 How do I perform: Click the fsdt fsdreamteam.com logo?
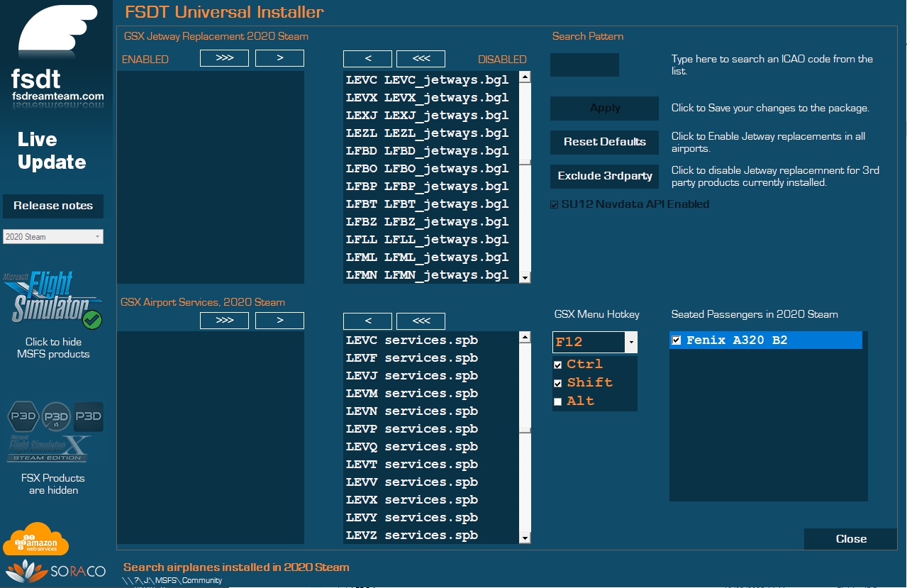pos(57,55)
